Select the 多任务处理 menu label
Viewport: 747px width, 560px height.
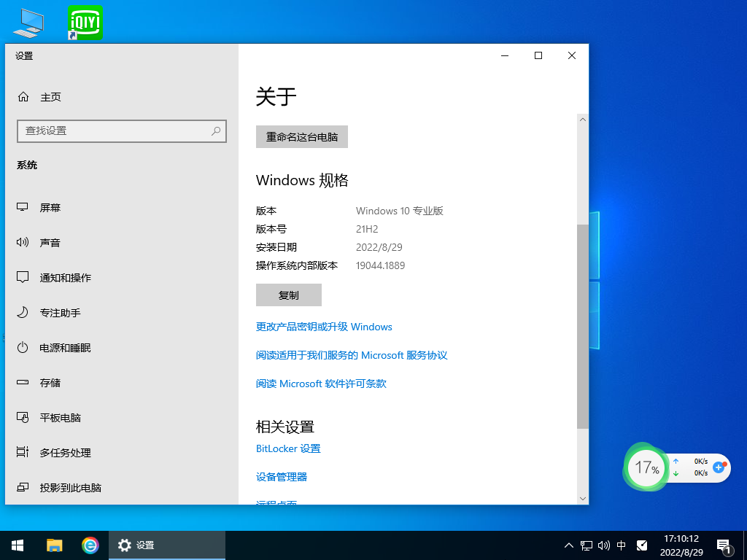65,453
